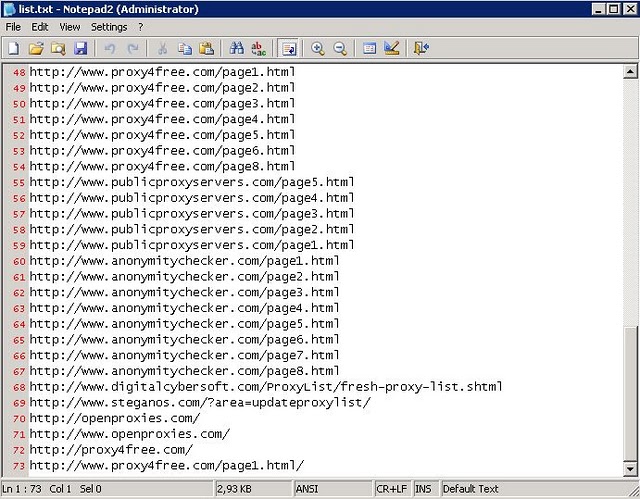The height and width of the screenshot is (499, 640).
Task: Click the Zoom In magnifier icon
Action: 318,49
